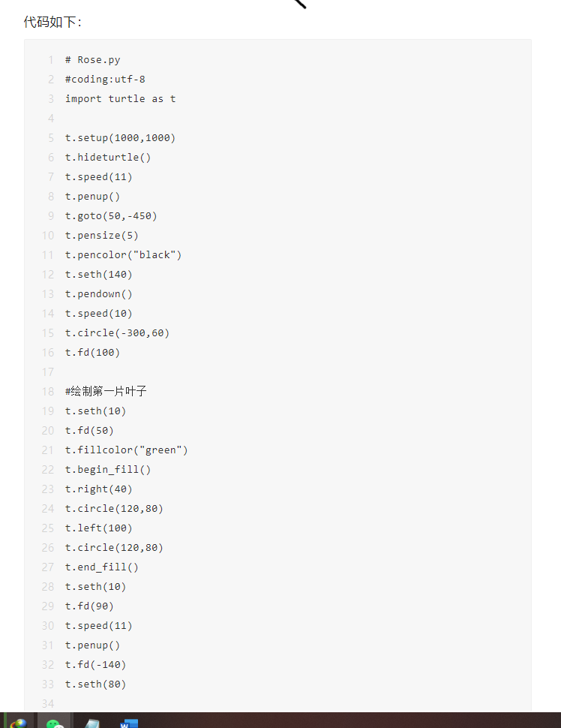Click the '代码如下:' heading text
This screenshot has width=561, height=728.
point(52,22)
